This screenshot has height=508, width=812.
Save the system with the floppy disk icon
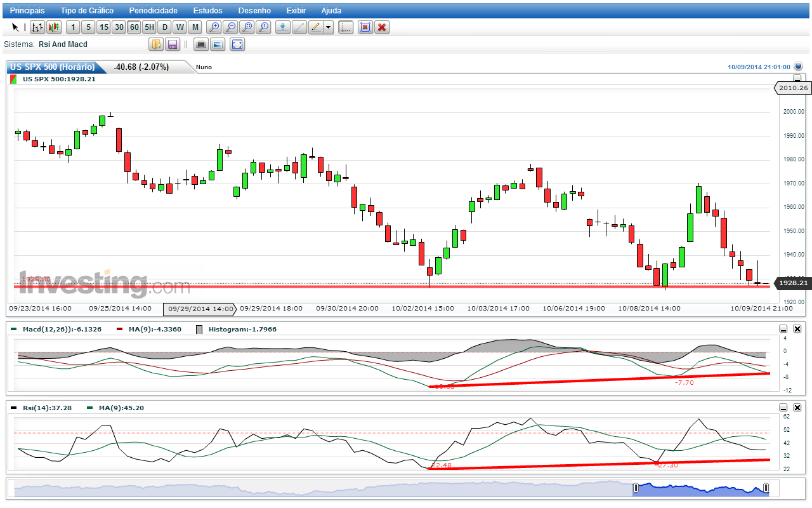[x=171, y=44]
